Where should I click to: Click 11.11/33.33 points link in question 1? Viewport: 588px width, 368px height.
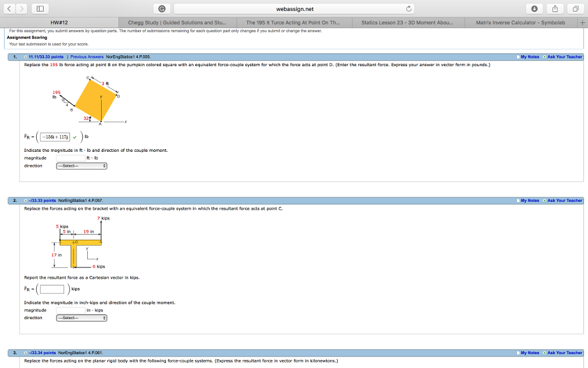click(46, 57)
